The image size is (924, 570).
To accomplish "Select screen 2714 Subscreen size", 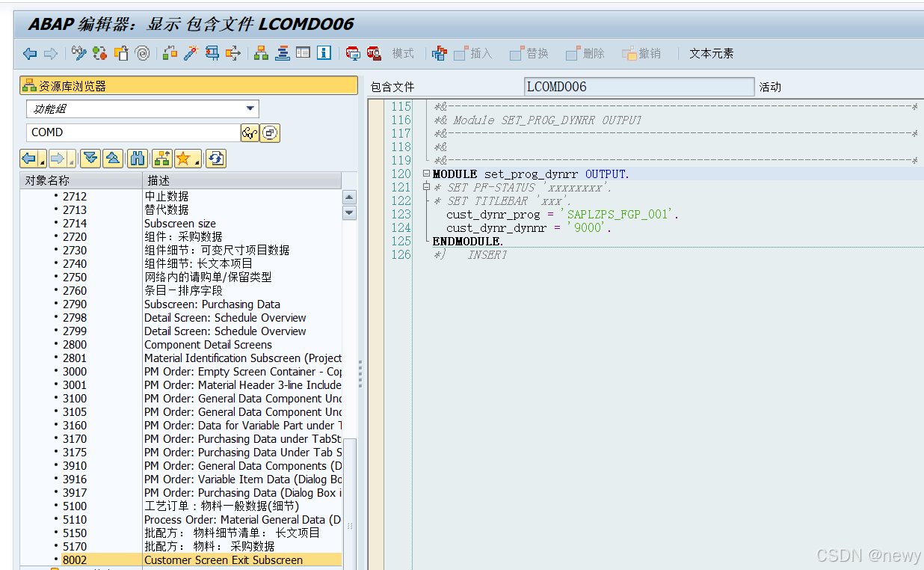I will click(x=181, y=223).
